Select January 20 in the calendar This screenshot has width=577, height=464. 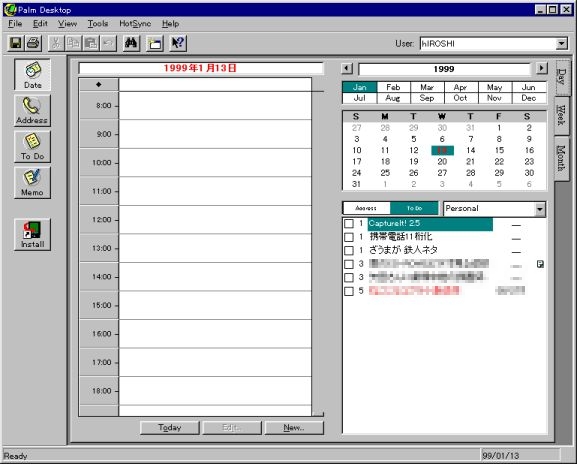(x=442, y=162)
